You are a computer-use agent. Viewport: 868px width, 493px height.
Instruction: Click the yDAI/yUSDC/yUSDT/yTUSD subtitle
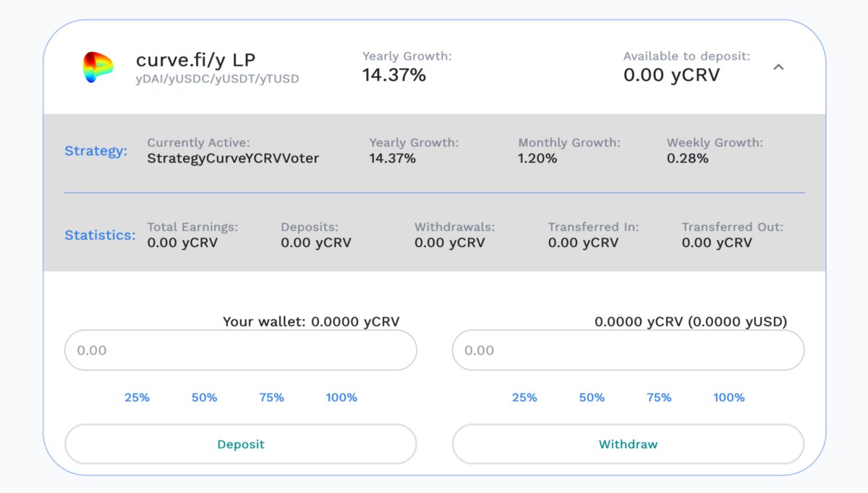[x=217, y=79]
